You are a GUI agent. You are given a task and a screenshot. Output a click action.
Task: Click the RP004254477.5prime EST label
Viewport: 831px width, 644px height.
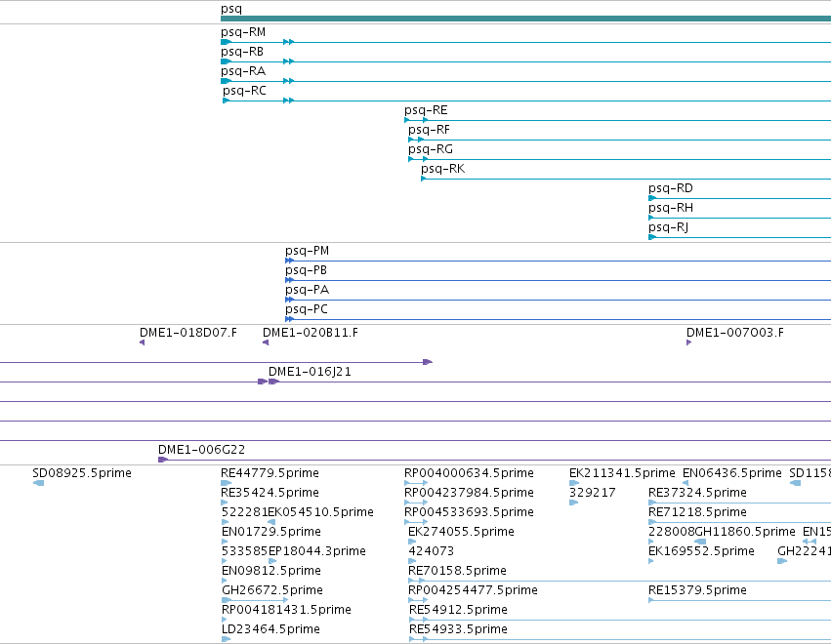[x=473, y=591]
